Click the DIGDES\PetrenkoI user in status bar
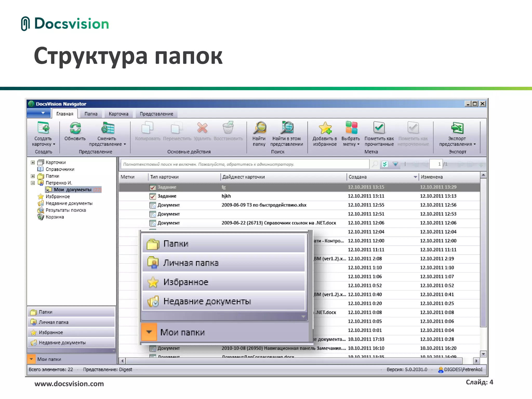 (460, 369)
